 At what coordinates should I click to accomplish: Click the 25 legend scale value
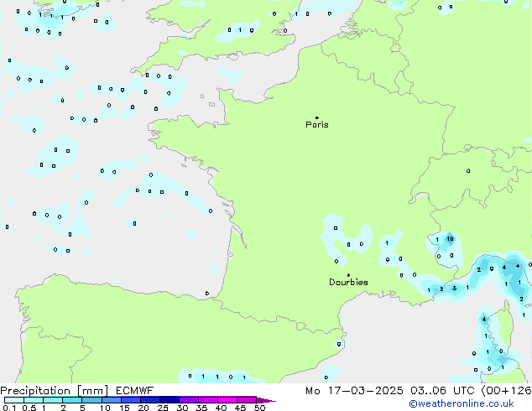163,408
